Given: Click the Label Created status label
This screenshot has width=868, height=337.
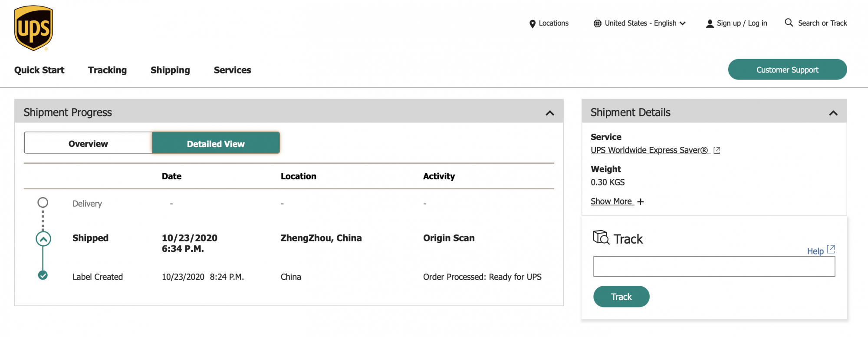Looking at the screenshot, I should click(97, 277).
